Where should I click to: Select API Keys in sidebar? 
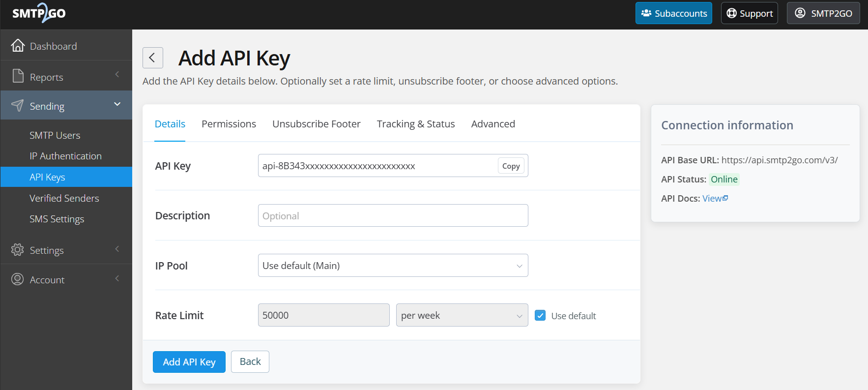coord(66,177)
